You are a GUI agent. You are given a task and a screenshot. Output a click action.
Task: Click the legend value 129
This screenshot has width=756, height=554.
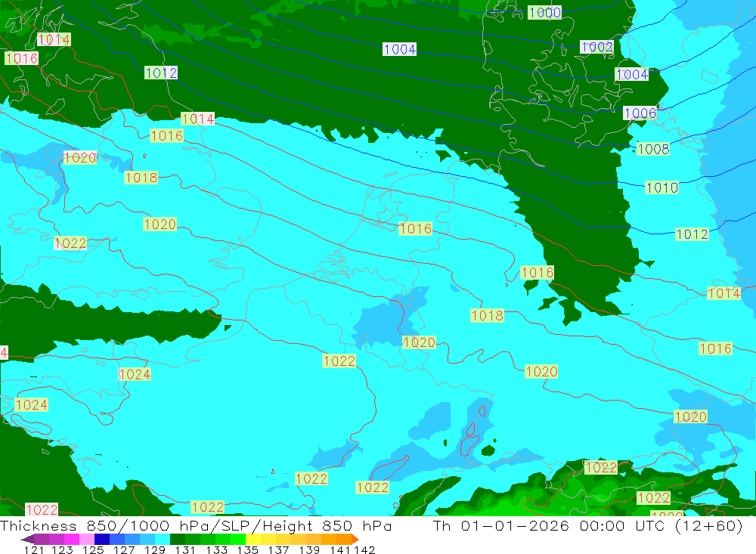[155, 549]
